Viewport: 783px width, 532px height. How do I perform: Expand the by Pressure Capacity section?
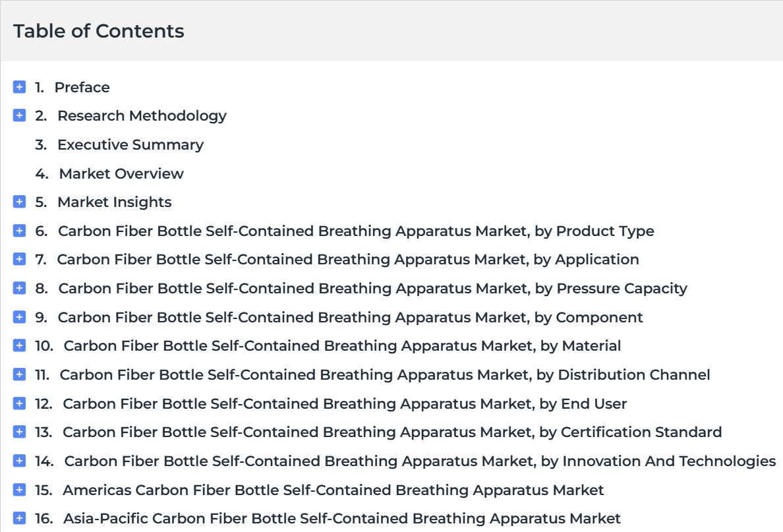coord(19,288)
